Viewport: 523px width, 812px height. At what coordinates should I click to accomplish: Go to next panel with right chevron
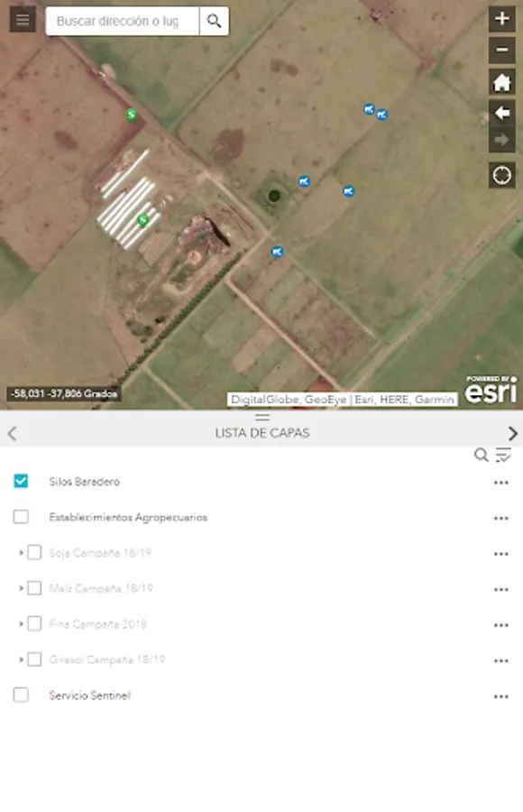[x=512, y=433]
